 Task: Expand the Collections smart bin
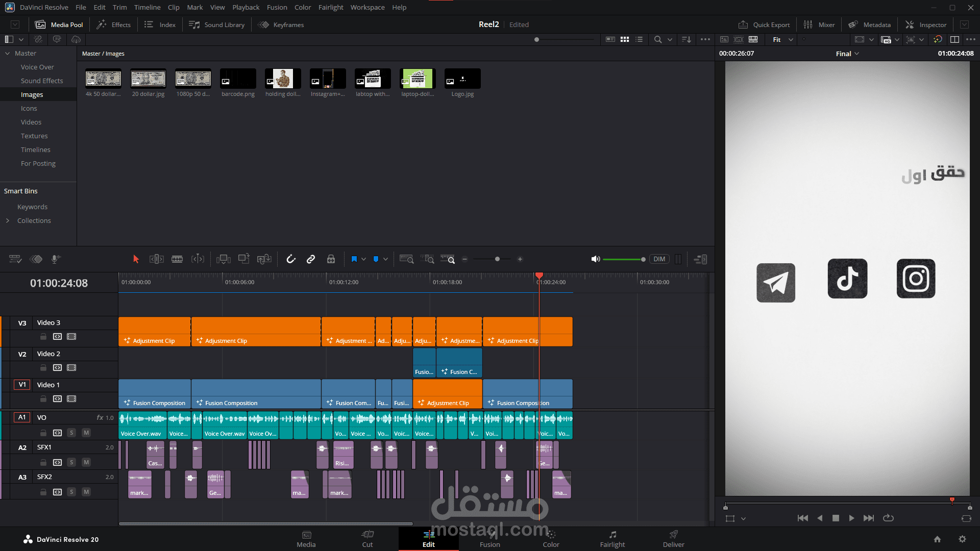[8, 220]
